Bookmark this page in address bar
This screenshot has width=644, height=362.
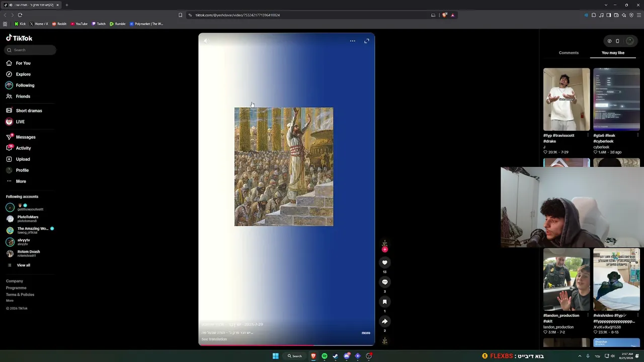pyautogui.click(x=180, y=15)
